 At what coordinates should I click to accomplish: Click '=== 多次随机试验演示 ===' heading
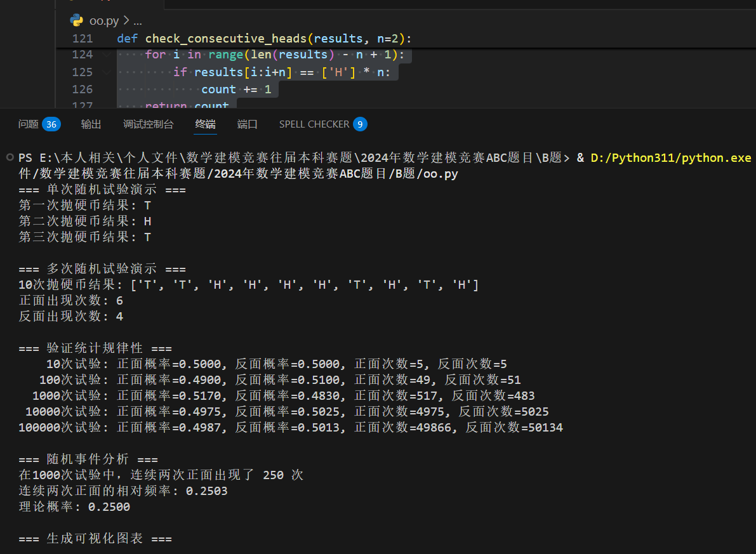pos(102,269)
